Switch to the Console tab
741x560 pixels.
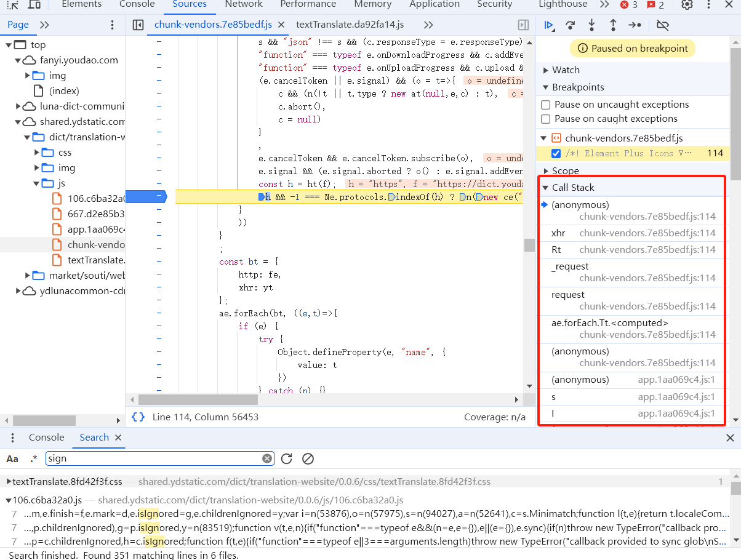point(137,5)
